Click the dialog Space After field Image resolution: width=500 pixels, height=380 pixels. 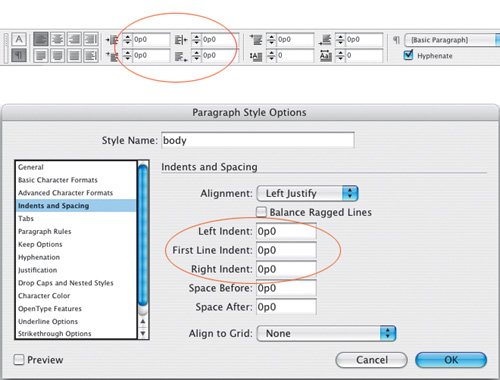tap(286, 307)
